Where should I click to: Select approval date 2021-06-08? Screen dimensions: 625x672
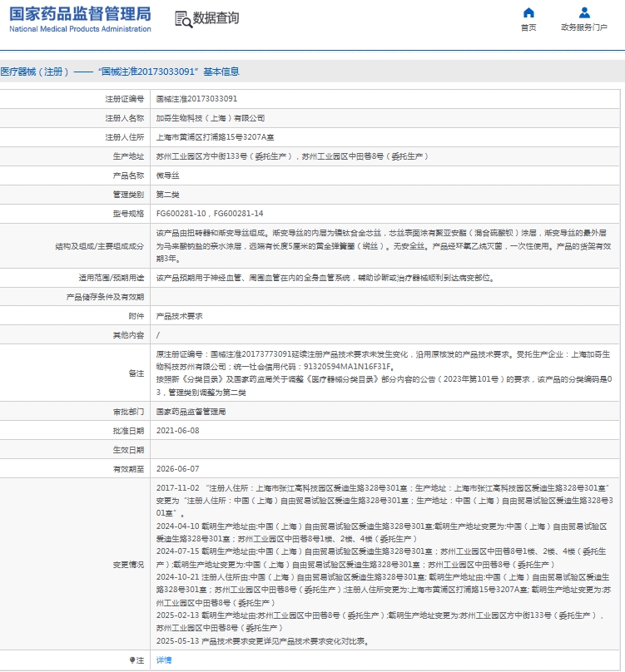[x=177, y=431]
